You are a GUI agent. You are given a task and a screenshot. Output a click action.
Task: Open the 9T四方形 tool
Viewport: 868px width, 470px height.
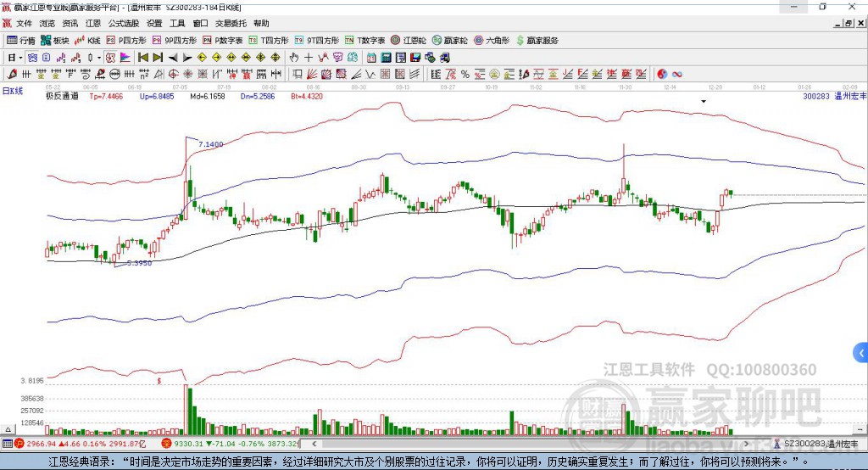click(317, 41)
